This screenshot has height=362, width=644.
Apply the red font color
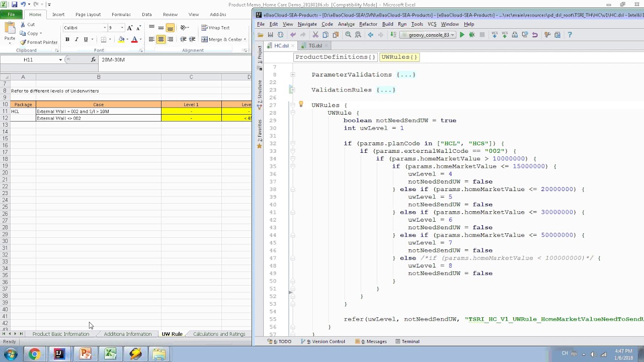pyautogui.click(x=134, y=40)
